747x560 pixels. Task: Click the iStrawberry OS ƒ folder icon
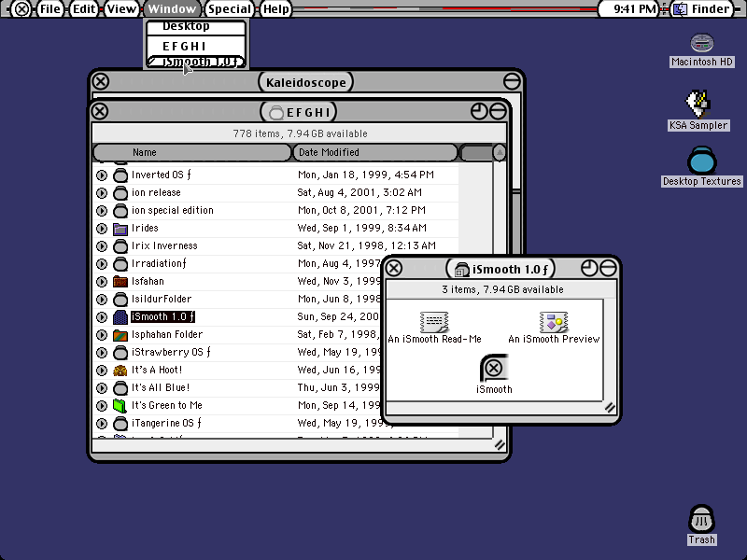click(x=120, y=353)
